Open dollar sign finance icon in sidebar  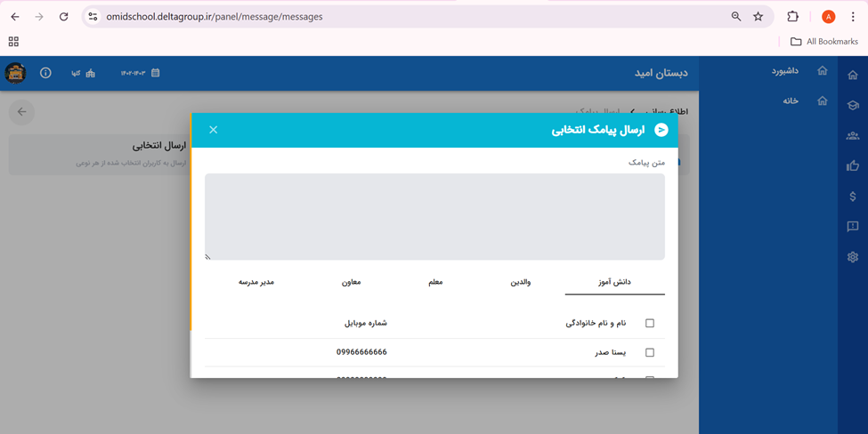(853, 197)
